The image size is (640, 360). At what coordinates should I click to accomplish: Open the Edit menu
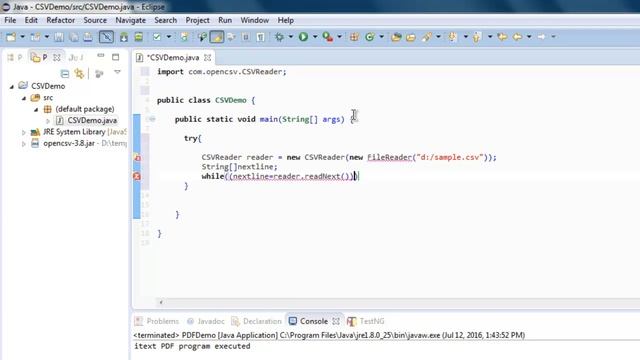(31, 20)
